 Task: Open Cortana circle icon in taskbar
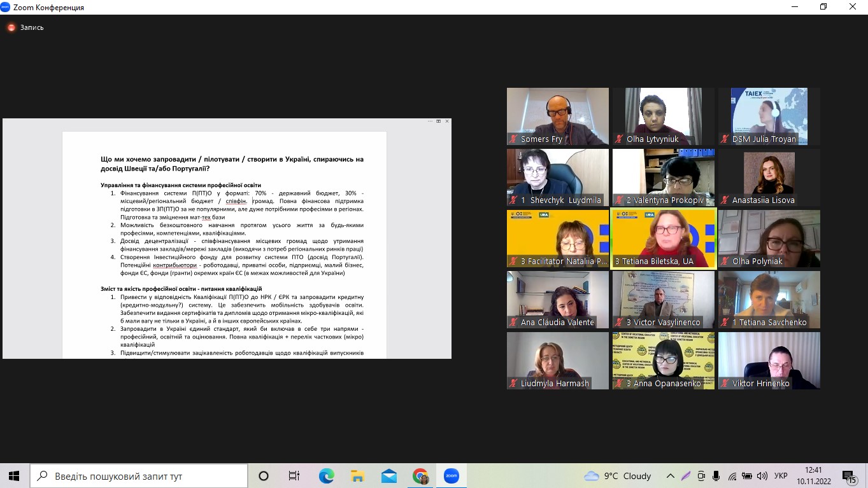pyautogui.click(x=264, y=476)
